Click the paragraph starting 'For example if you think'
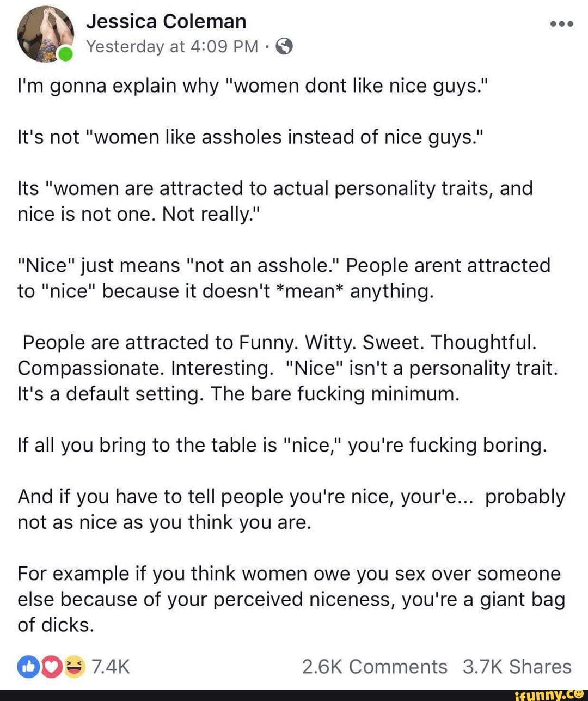588x701 pixels. click(291, 599)
